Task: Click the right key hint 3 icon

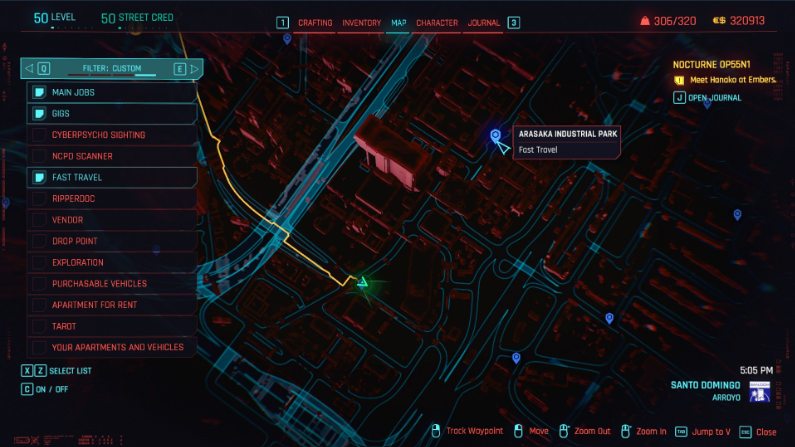Action: 514,23
